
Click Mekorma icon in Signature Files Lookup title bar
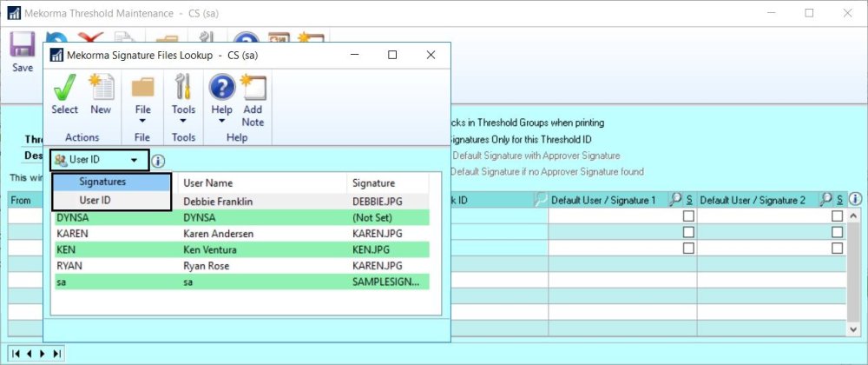pyautogui.click(x=56, y=55)
